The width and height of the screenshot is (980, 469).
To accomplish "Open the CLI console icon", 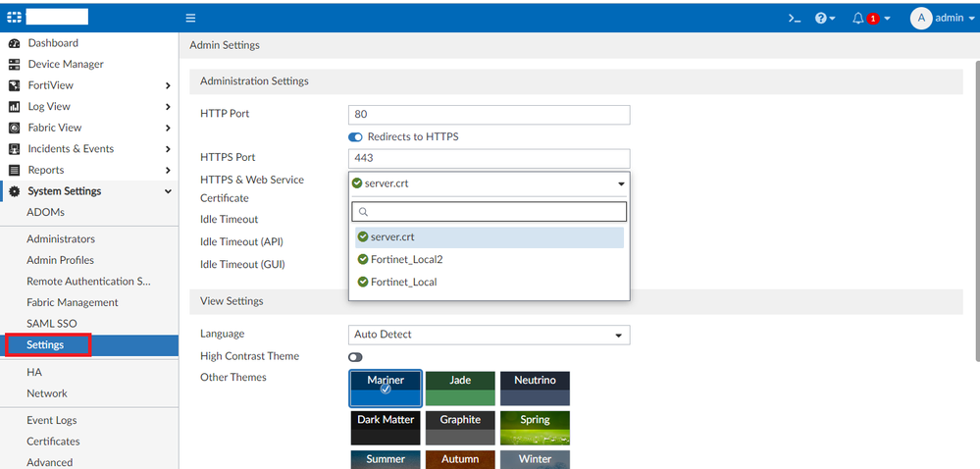I will coord(795,18).
